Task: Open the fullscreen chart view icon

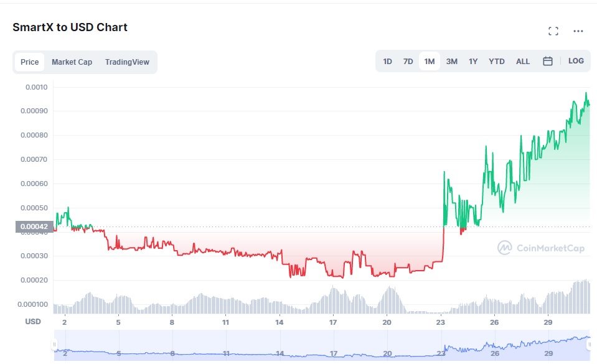Action: pos(553,31)
